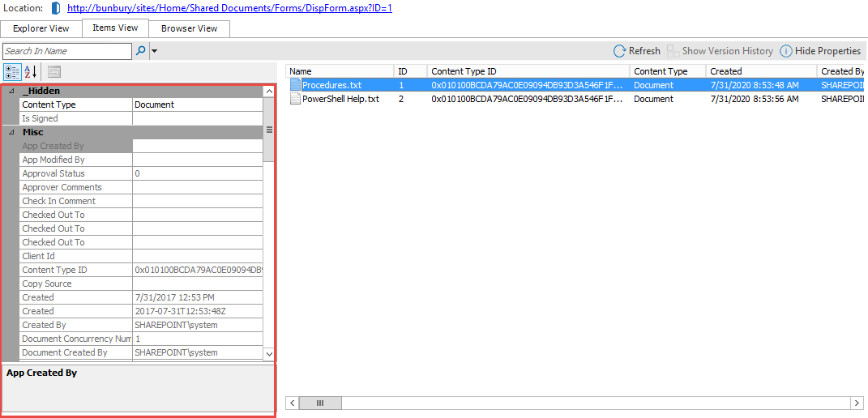Image resolution: width=868 pixels, height=418 pixels.
Task: Select the App Created By property row
Action: pyautogui.click(x=141, y=146)
